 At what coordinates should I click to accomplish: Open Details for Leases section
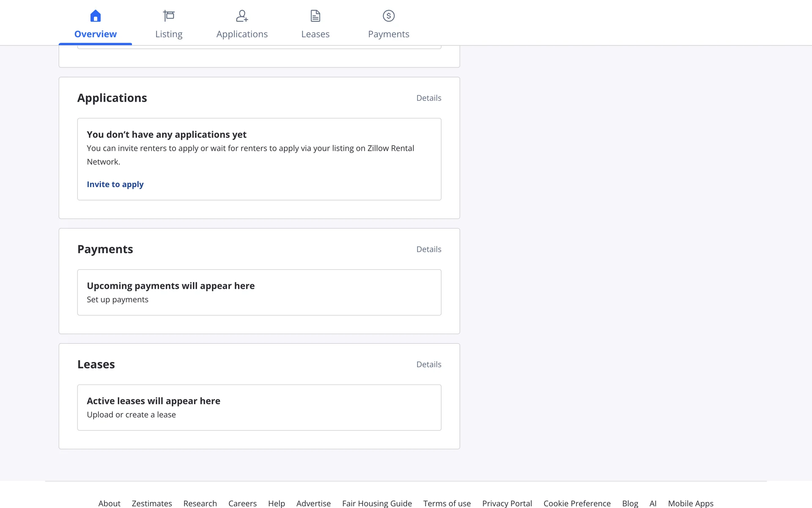428,364
